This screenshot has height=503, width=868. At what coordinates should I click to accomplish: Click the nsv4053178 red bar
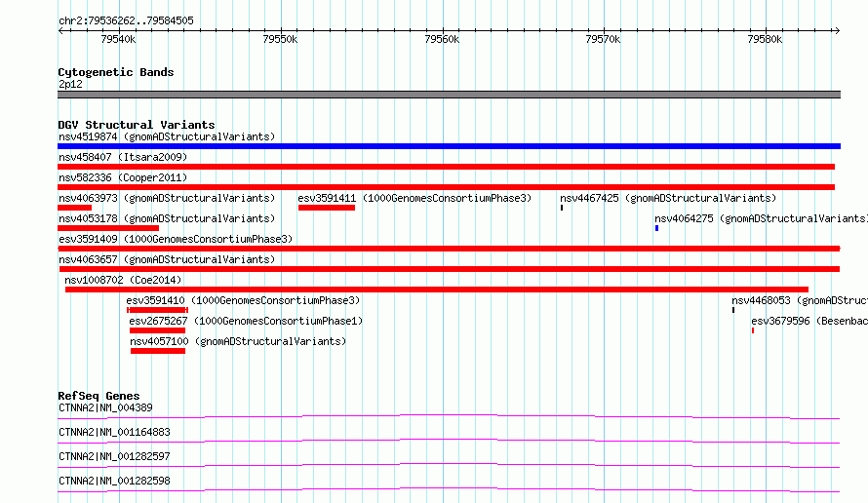(x=108, y=228)
